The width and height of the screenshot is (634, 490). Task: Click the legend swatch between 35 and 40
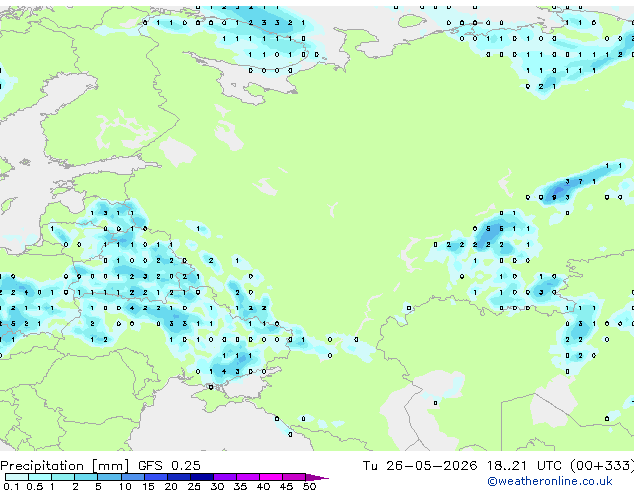(x=248, y=477)
